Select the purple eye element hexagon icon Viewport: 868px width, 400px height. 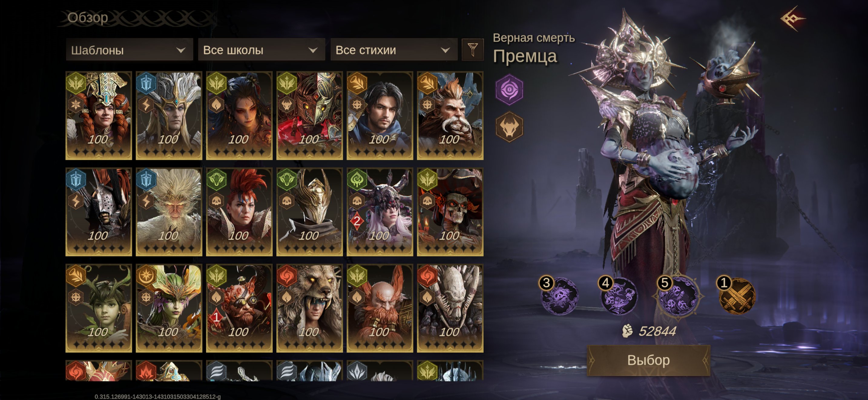tap(509, 89)
